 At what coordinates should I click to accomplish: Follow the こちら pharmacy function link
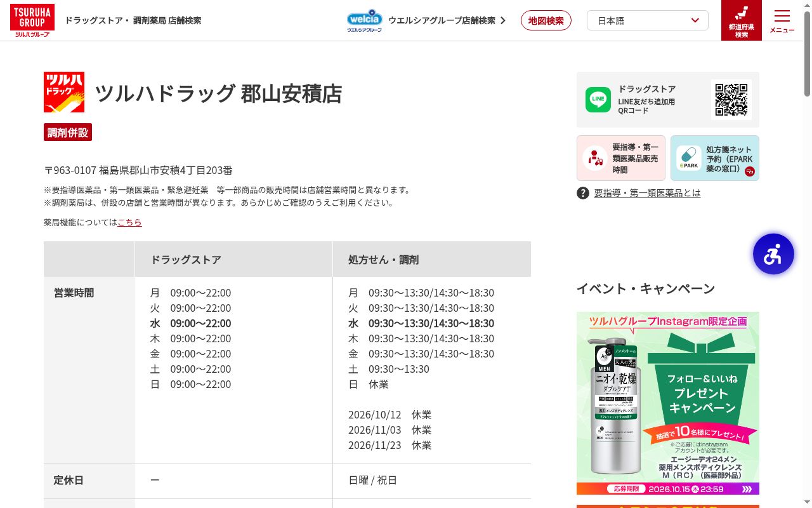[x=129, y=222]
